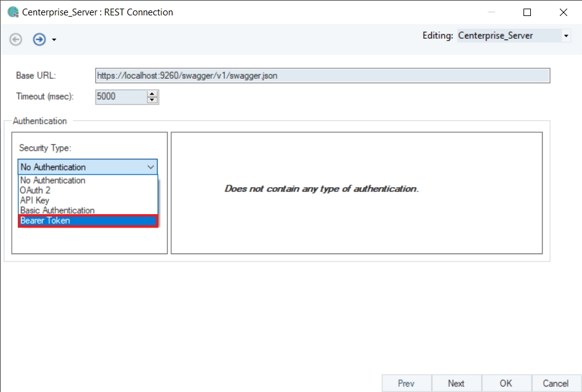Viewport: 582px width, 392px height.
Task: Maximize the REST Connection window
Action: 527,12
